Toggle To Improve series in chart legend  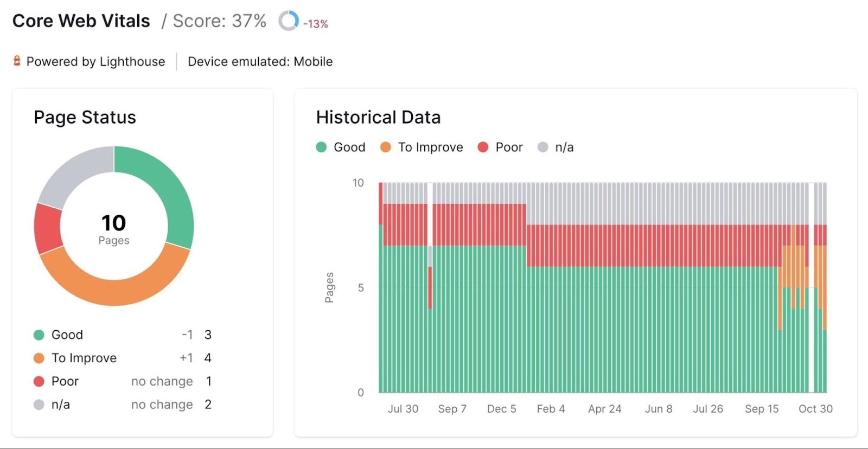pos(422,147)
